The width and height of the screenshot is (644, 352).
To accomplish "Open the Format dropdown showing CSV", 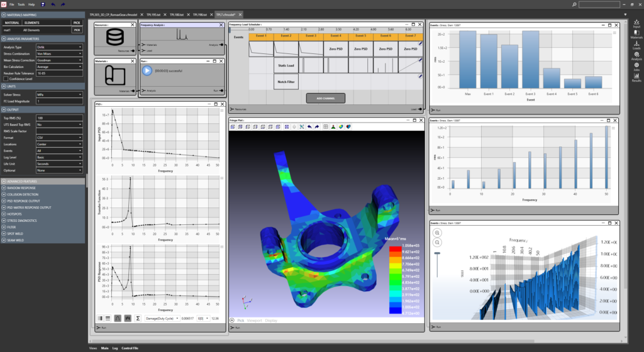I will [x=60, y=138].
